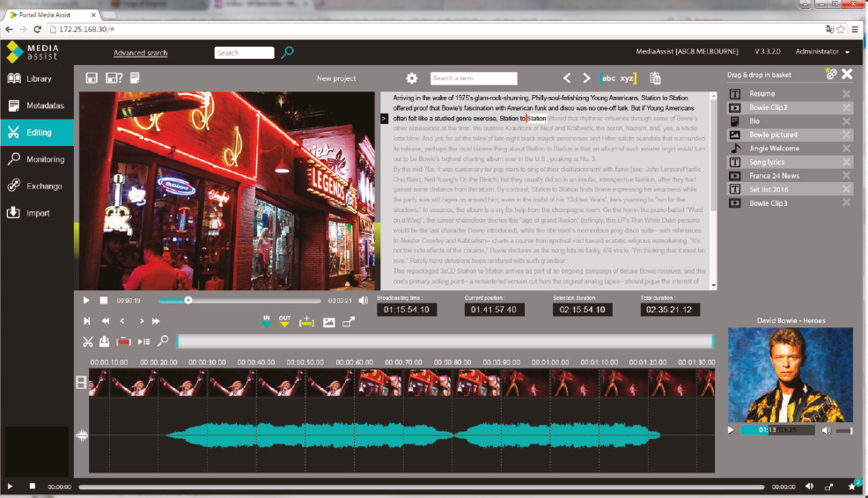868x498 pixels.
Task: Capture a snapshot image of video frame
Action: [x=329, y=322]
